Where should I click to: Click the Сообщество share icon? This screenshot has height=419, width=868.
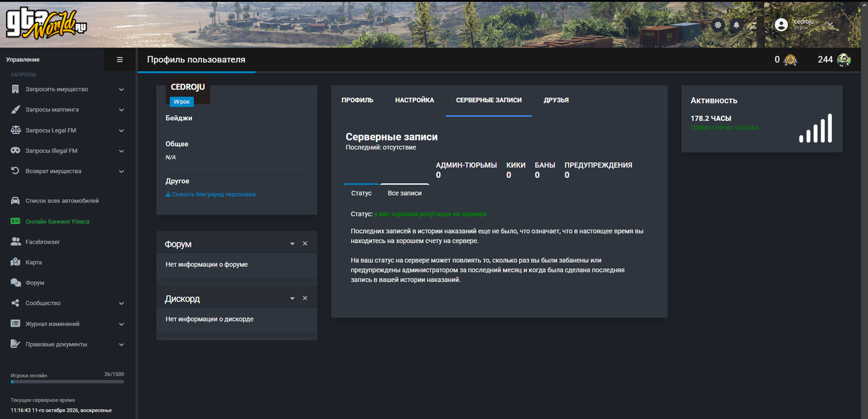pyautogui.click(x=15, y=303)
